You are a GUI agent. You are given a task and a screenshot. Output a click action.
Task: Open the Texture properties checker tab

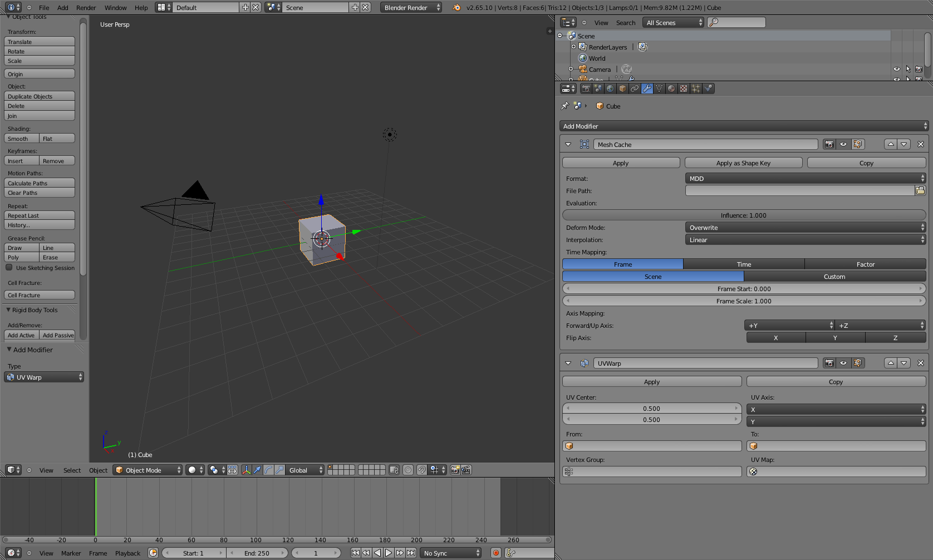tap(684, 89)
